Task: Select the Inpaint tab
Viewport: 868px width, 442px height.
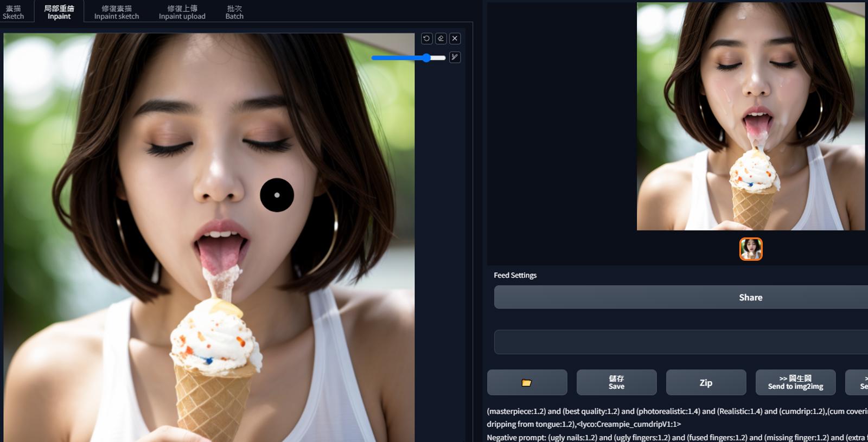Action: coord(59,12)
